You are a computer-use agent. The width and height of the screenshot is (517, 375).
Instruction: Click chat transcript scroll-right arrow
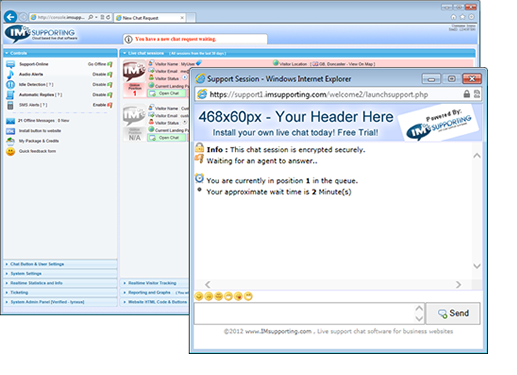point(459,284)
